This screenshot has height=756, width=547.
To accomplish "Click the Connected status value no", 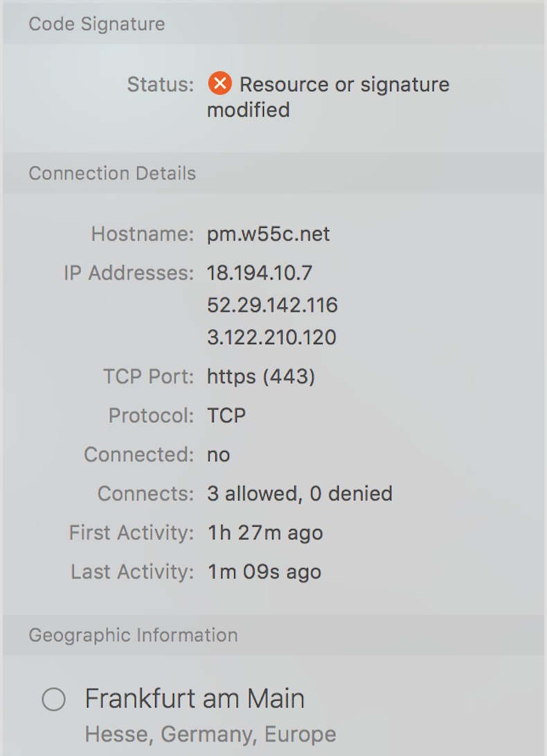I will (x=219, y=455).
